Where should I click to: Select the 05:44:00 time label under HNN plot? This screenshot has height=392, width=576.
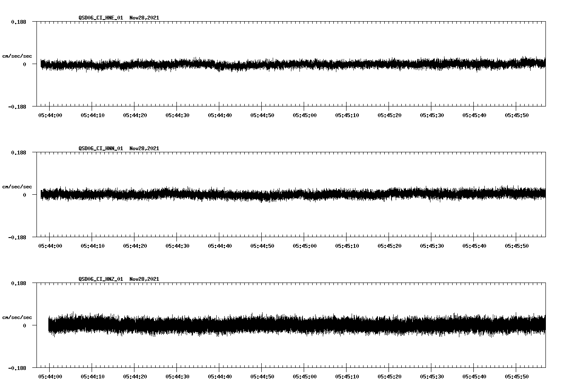pos(50,246)
